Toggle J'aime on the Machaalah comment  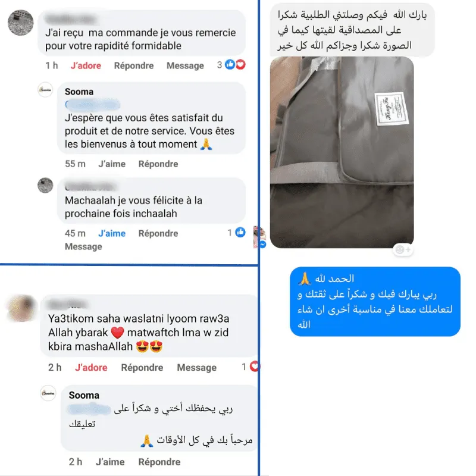[x=112, y=233]
